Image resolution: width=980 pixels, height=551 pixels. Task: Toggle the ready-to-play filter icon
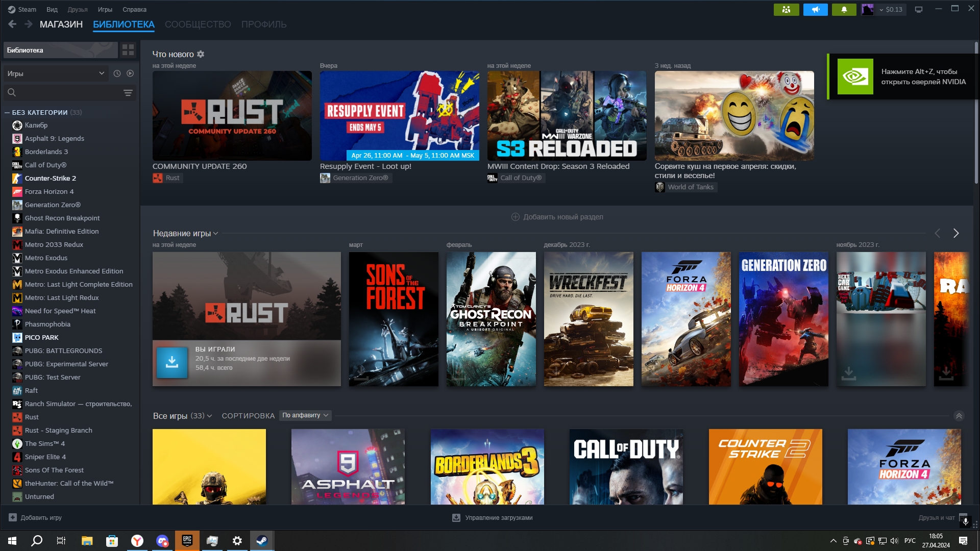(130, 73)
